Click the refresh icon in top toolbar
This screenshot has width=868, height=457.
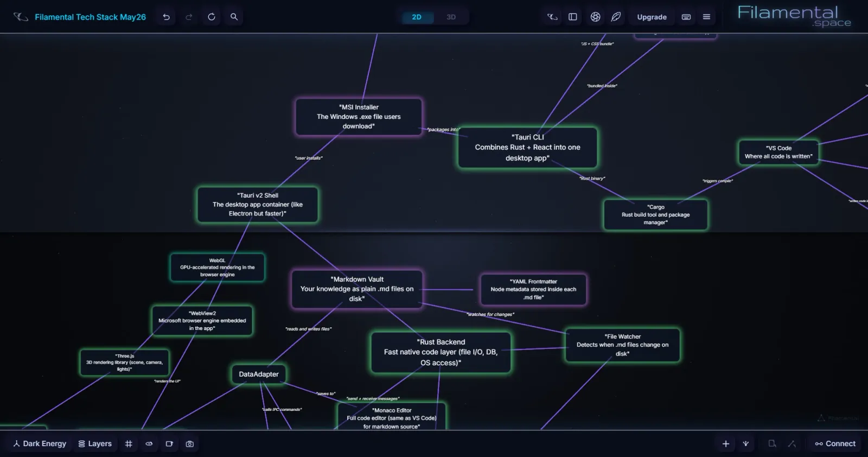(x=212, y=17)
